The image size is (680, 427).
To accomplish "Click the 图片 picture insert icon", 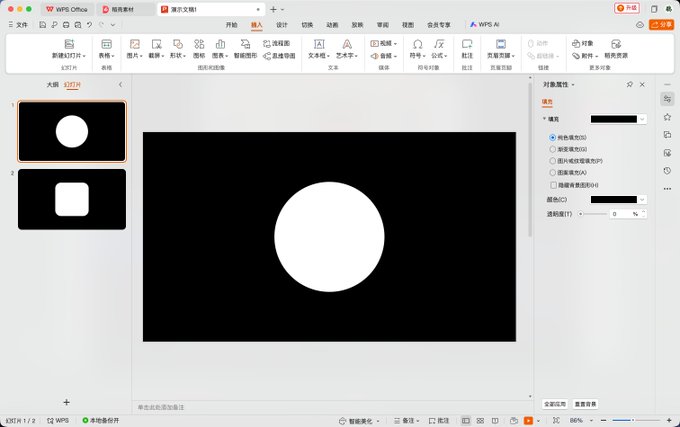I will pos(134,44).
